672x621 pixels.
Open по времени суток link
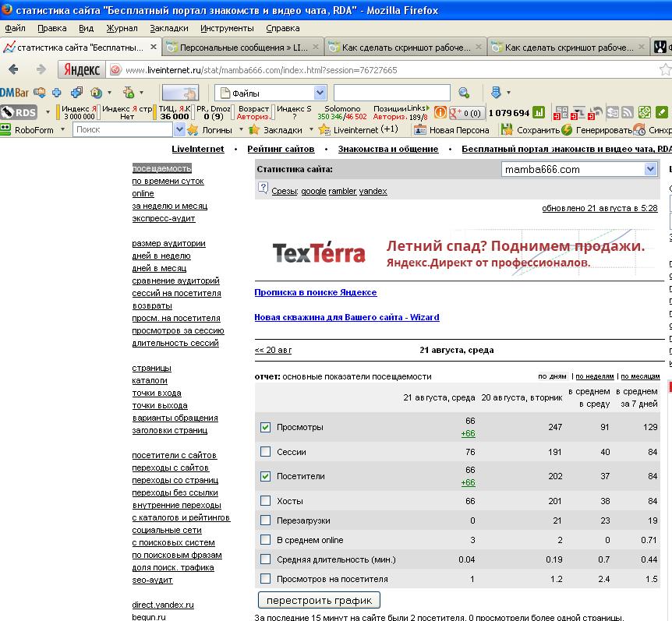tap(168, 182)
